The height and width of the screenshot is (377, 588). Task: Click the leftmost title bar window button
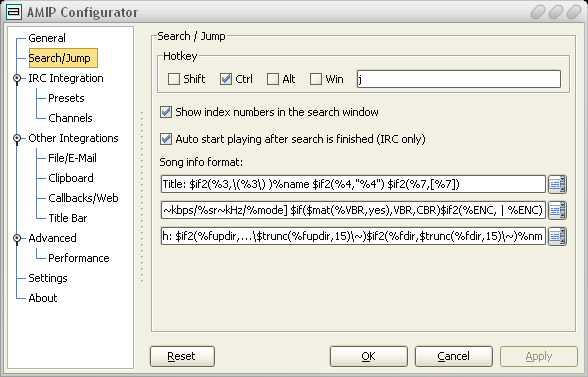point(538,12)
